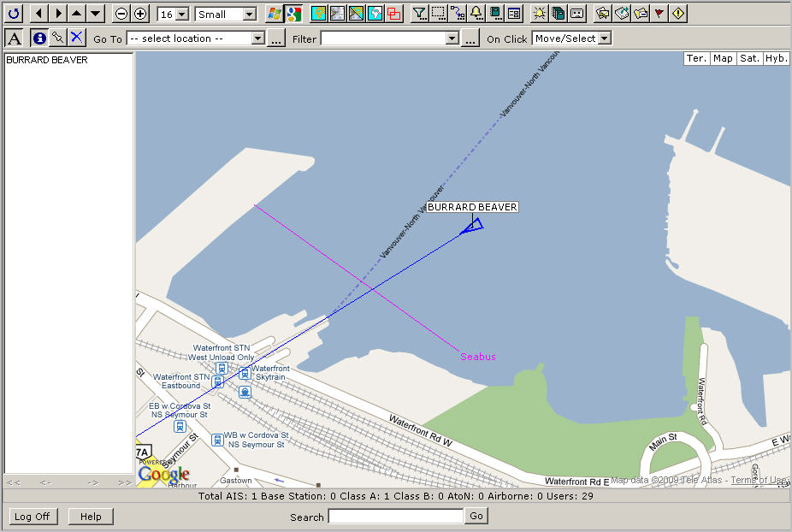Click the route waypoints tool icon

(x=458, y=14)
